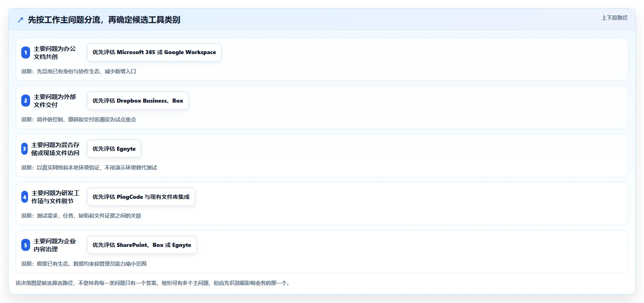Click the text 主要问题为研发工作项与文件脱节
The image size is (644, 303).
55,197
